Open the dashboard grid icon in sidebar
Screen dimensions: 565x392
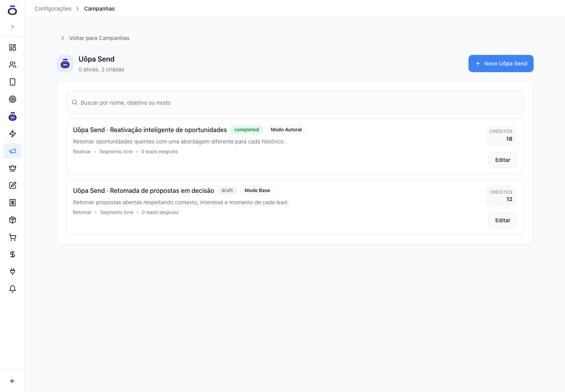13,47
